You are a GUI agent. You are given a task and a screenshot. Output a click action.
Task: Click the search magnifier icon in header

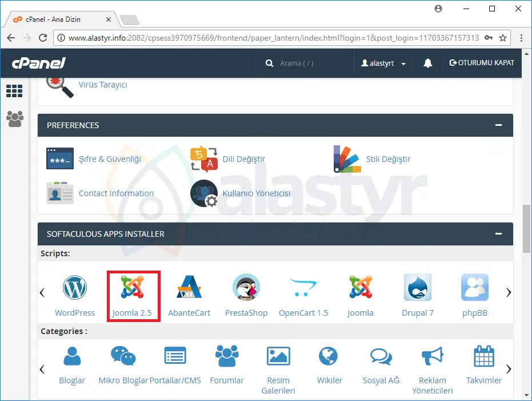(269, 63)
